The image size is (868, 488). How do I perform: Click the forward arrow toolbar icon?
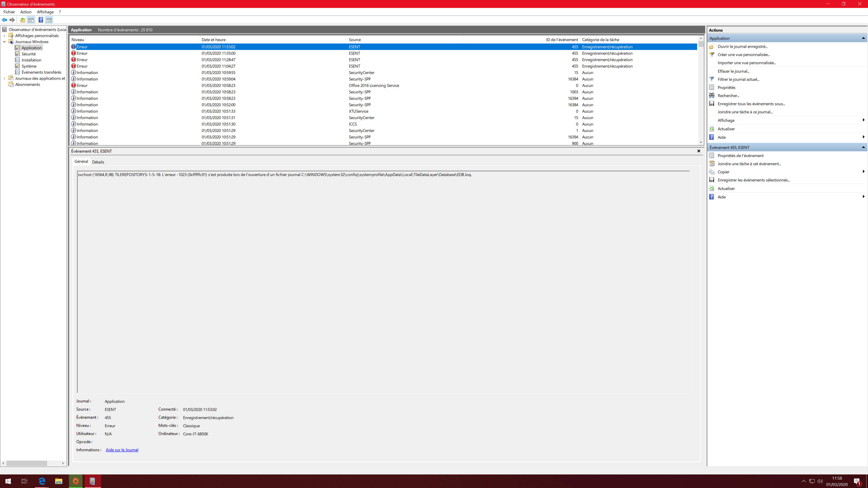[12, 20]
